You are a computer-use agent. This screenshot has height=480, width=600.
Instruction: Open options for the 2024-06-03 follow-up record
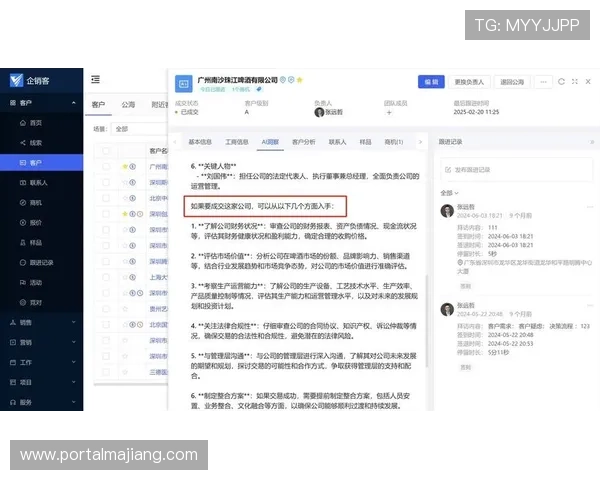point(590,207)
